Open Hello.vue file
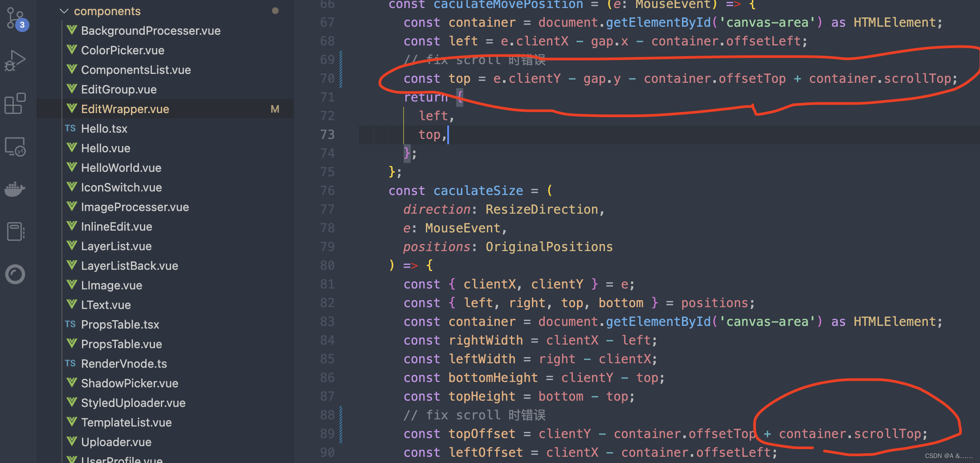Viewport: 980px width, 463px height. 106,148
